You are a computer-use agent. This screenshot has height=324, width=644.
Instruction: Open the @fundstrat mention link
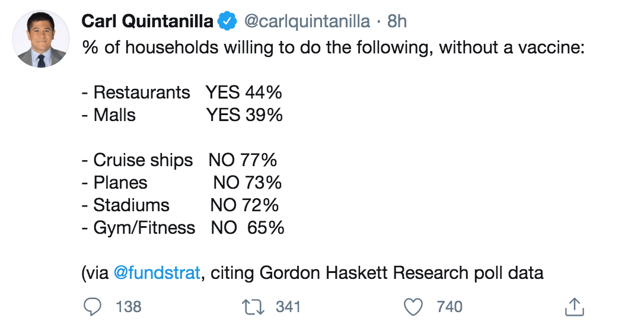157,273
